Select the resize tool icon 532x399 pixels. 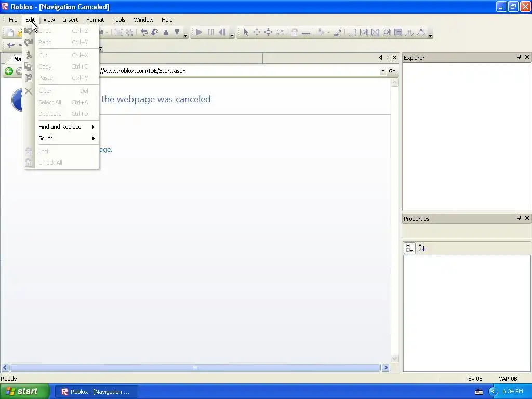point(280,33)
